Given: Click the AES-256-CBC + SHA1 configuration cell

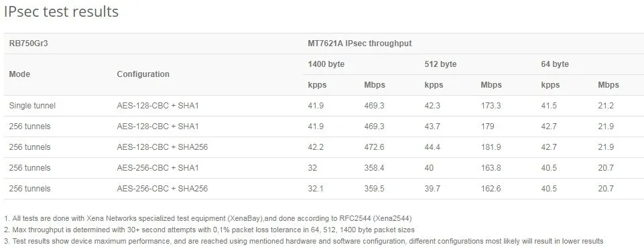Looking at the screenshot, I should 157,168.
